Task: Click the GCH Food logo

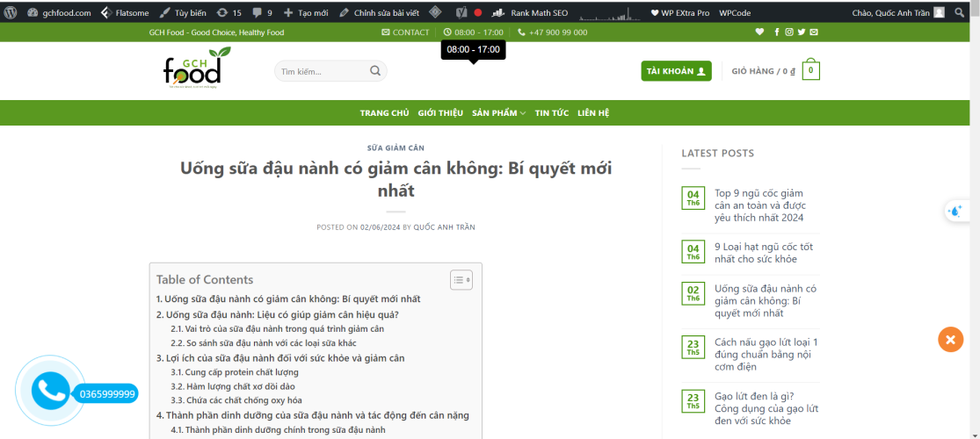Action: (x=196, y=68)
